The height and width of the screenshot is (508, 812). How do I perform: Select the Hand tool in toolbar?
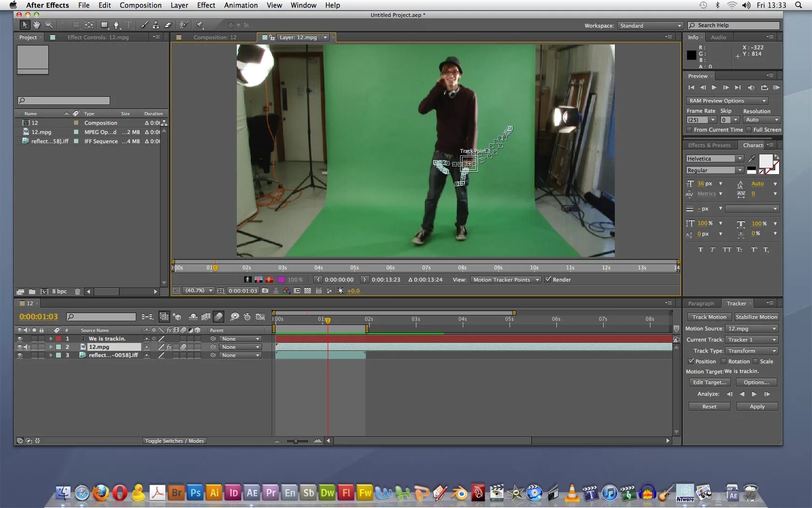(37, 25)
